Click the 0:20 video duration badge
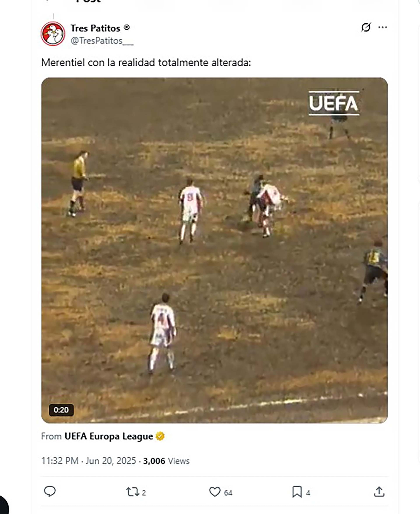The image size is (420, 514). [61, 410]
